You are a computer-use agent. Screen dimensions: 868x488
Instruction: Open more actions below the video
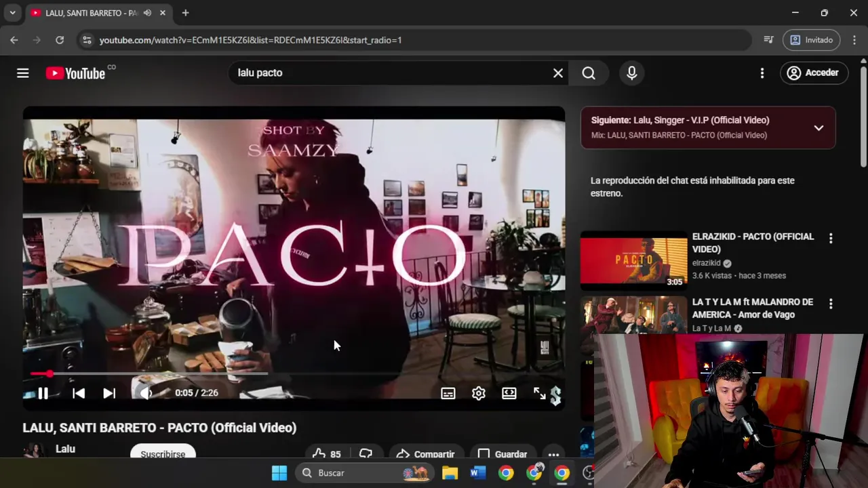(x=553, y=454)
